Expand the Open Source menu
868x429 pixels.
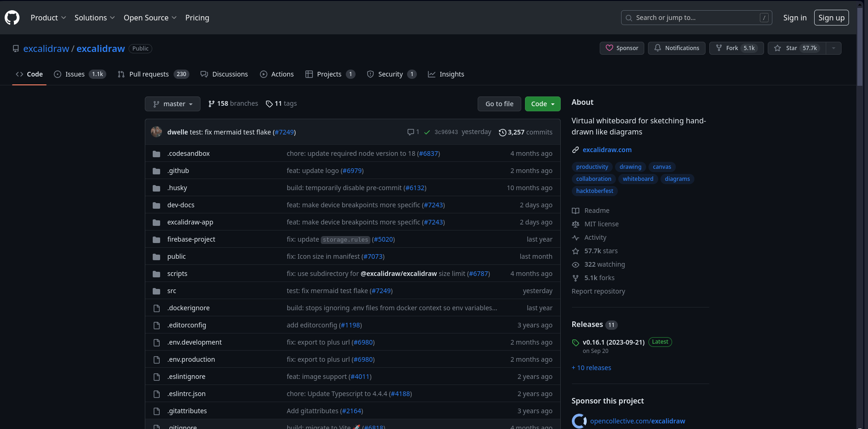tap(150, 18)
